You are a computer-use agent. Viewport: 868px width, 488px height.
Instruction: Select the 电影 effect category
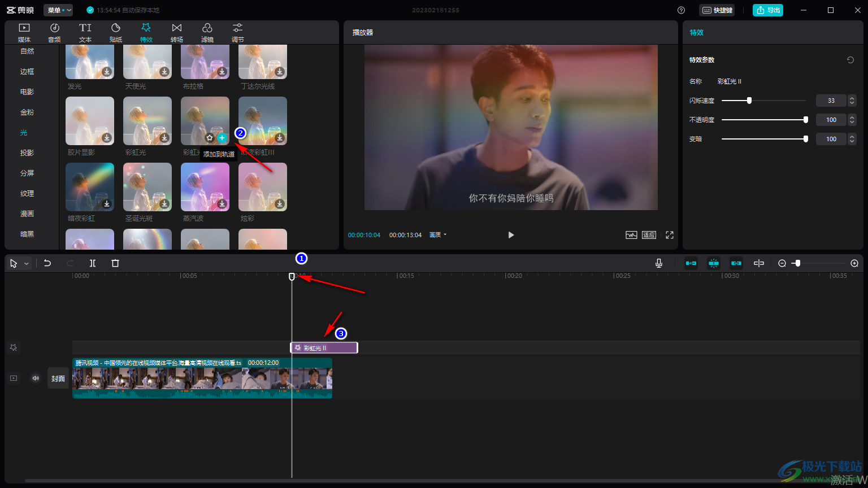[x=27, y=92]
